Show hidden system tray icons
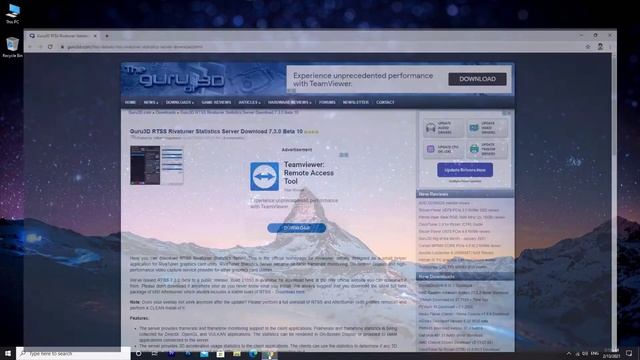This screenshot has width=640, height=360. [x=569, y=353]
